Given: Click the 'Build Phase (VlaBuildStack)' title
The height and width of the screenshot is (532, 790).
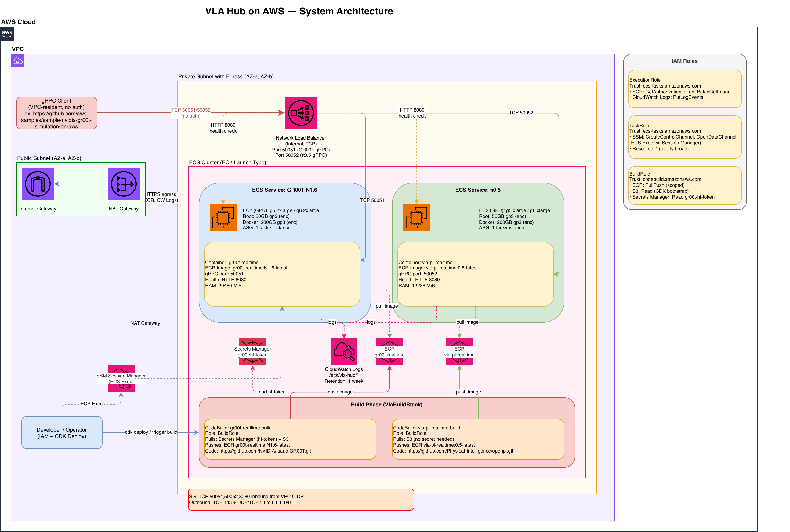Looking at the screenshot, I should 386,405.
